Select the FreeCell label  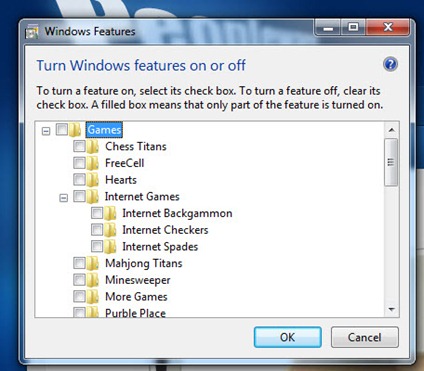tap(125, 163)
